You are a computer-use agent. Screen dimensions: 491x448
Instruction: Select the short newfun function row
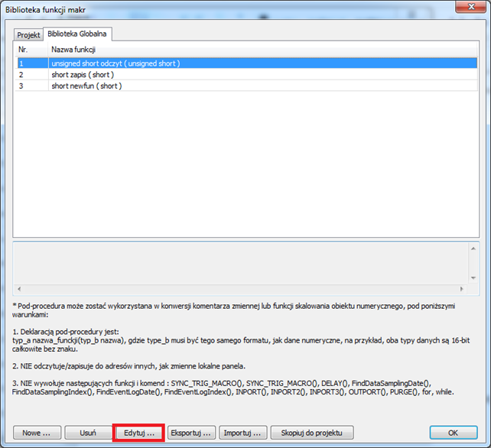tap(247, 86)
